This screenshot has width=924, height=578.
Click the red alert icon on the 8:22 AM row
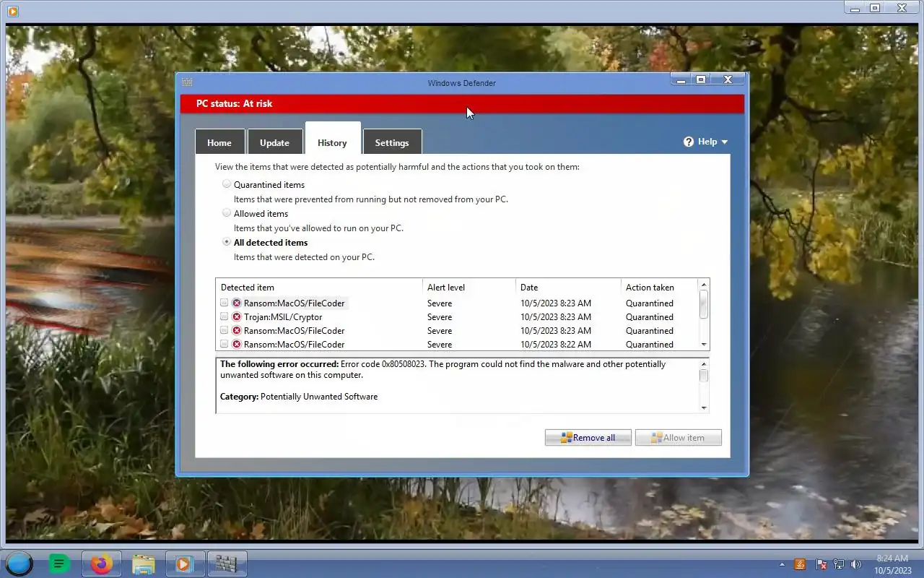pos(236,345)
